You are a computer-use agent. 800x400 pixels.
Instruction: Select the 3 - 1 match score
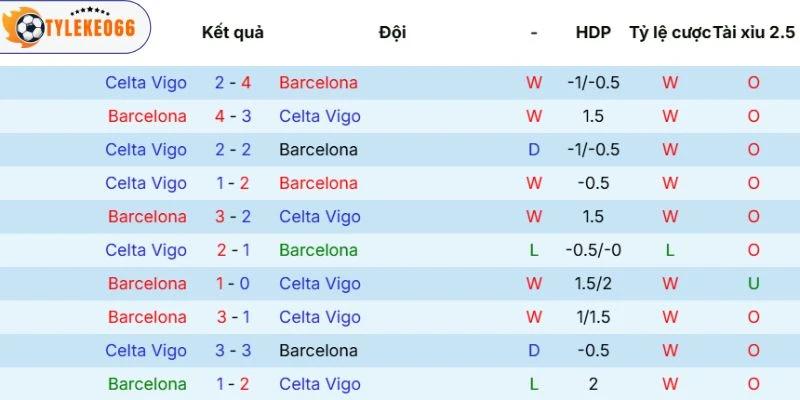(x=233, y=317)
